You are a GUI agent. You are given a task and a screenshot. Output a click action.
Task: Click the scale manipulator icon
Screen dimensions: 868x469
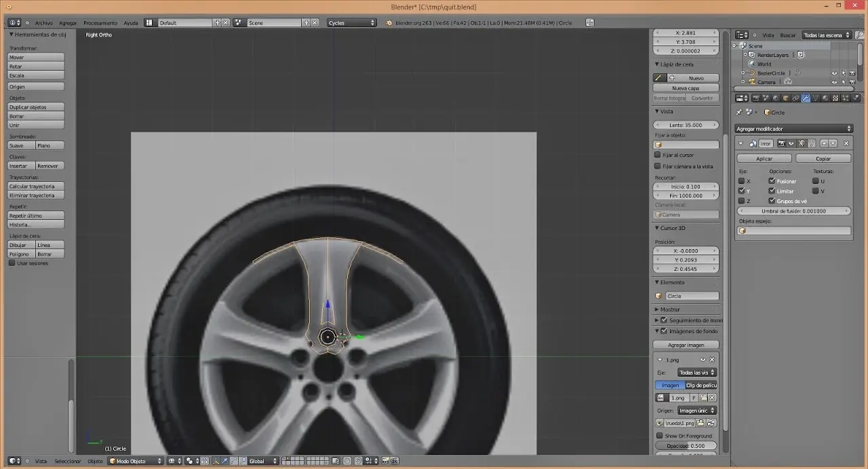coord(243,461)
